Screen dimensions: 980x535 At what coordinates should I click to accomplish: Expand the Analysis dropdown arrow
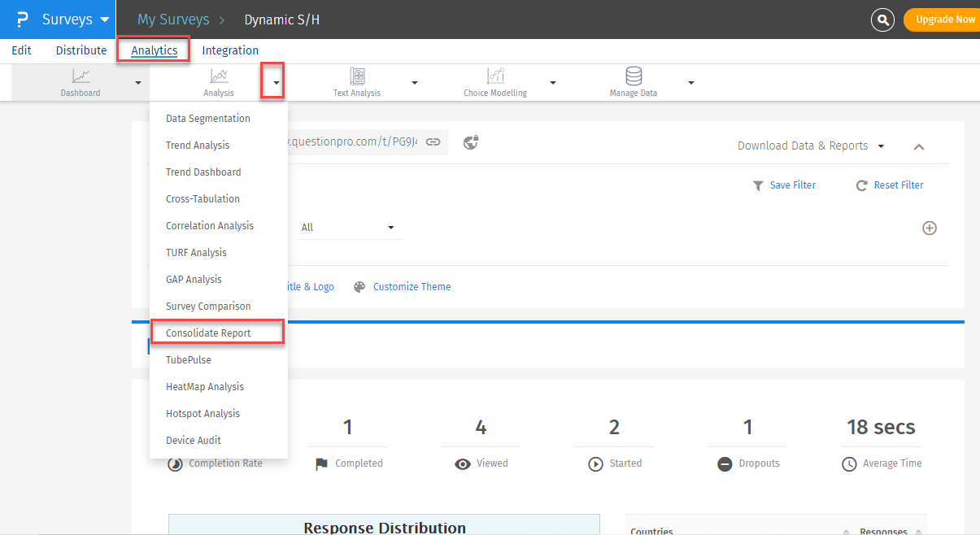(x=277, y=83)
